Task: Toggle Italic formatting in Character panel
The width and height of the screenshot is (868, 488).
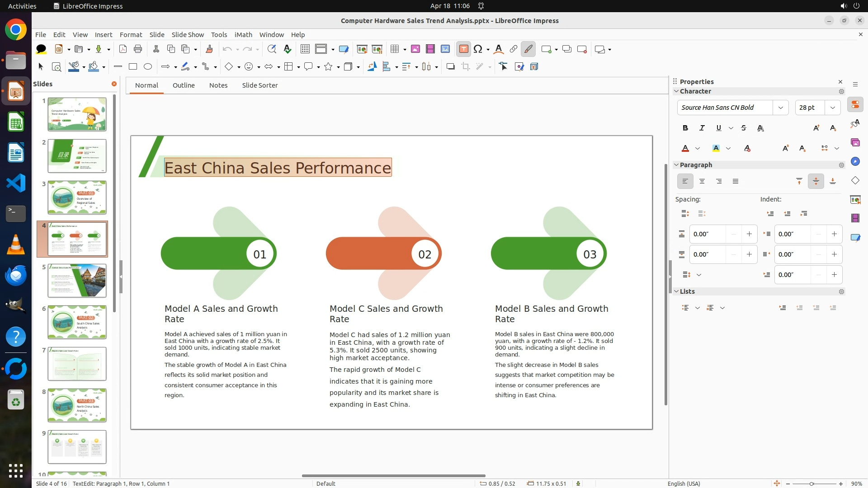Action: pyautogui.click(x=702, y=128)
